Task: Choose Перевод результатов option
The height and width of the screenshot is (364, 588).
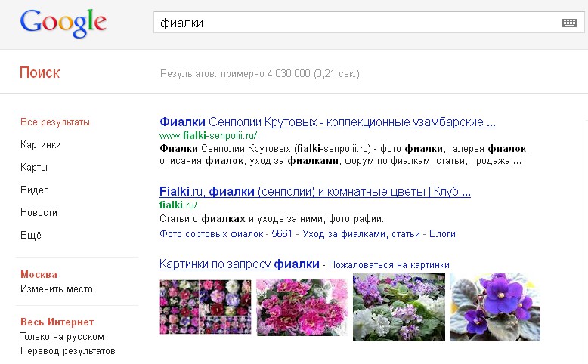Action: pos(68,351)
